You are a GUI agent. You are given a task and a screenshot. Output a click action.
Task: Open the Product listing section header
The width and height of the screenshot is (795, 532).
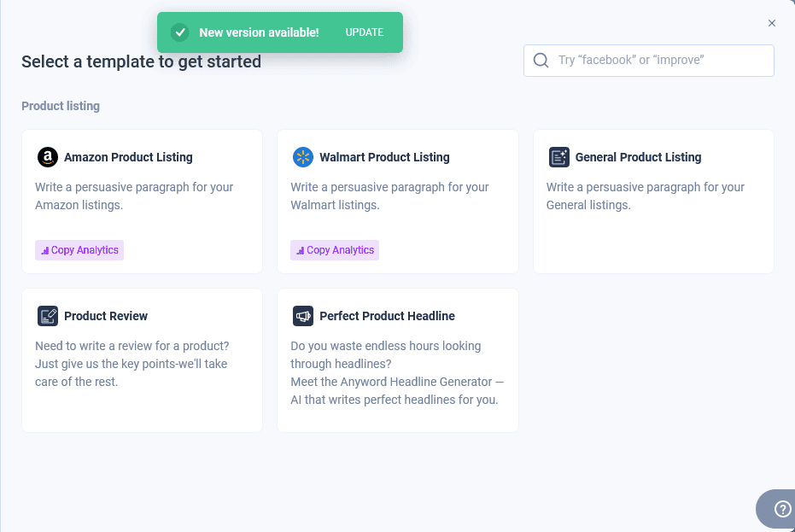coord(60,106)
